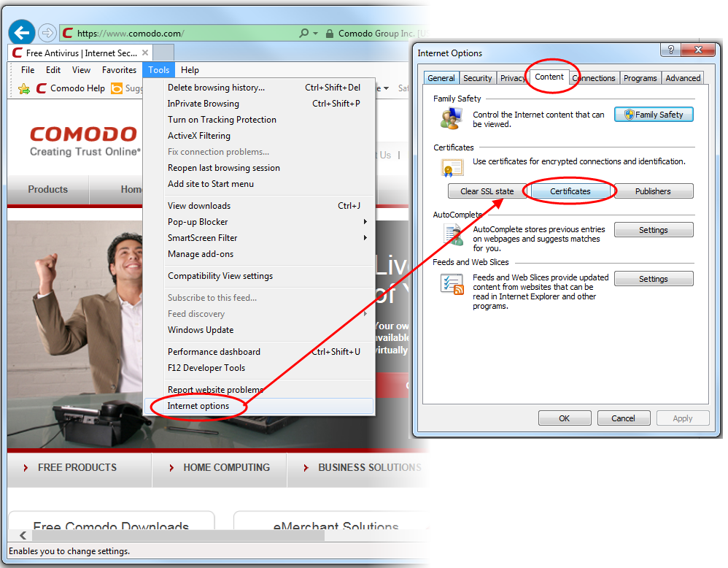Click the Publishers button
Viewport: 728px width, 568px height.
(654, 191)
